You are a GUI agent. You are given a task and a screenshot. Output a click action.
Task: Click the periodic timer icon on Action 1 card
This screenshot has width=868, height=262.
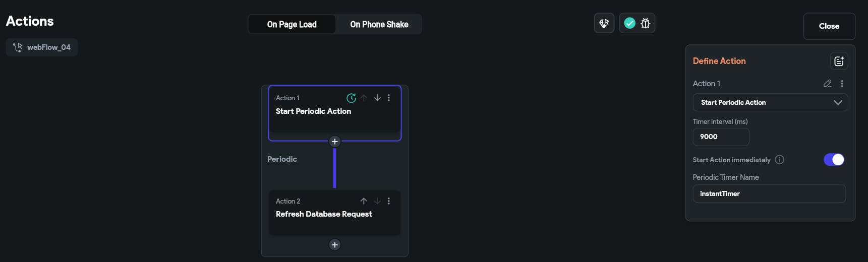tap(351, 98)
